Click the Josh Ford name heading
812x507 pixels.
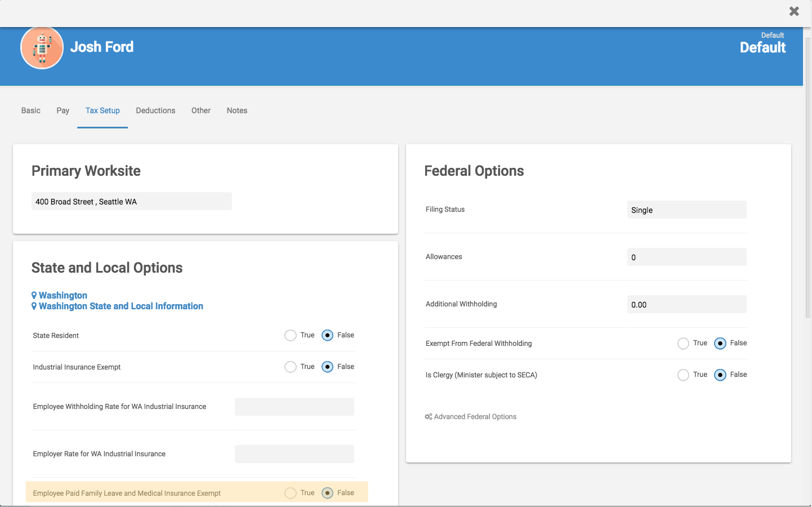coord(102,47)
